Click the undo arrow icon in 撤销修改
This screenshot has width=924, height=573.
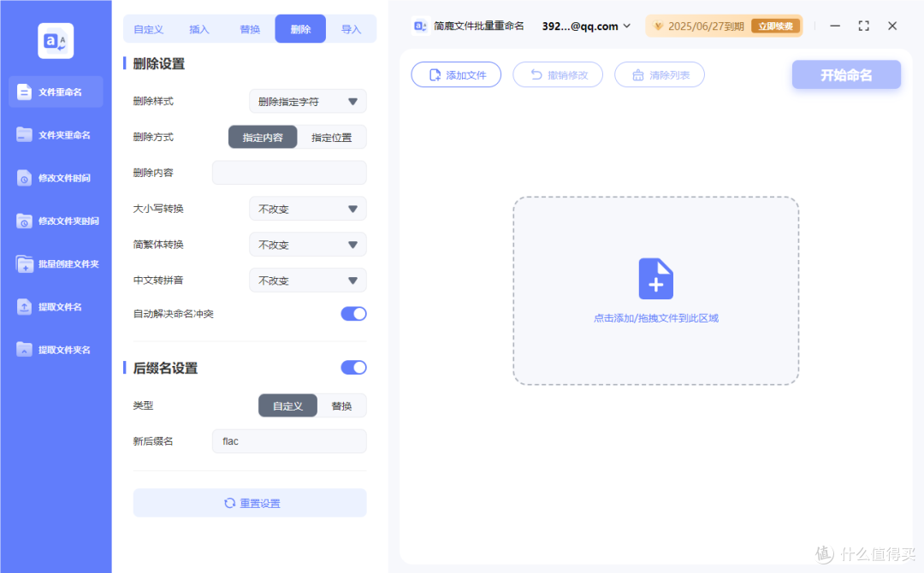tap(536, 74)
